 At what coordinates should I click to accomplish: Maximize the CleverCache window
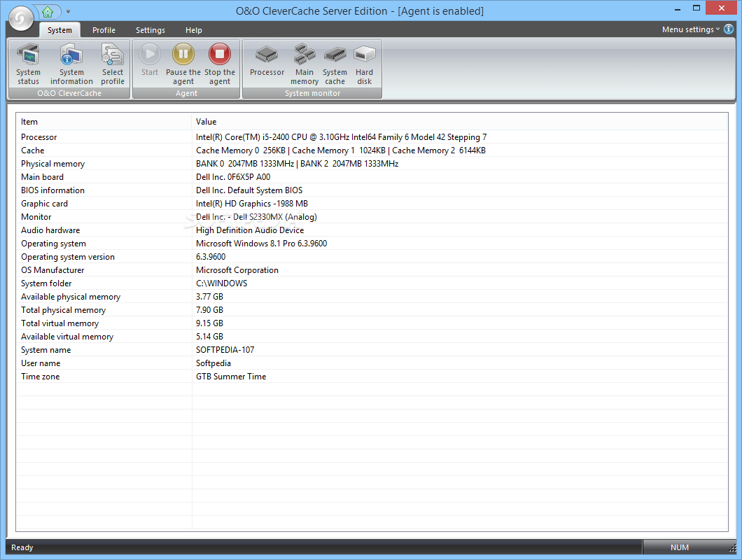point(696,8)
